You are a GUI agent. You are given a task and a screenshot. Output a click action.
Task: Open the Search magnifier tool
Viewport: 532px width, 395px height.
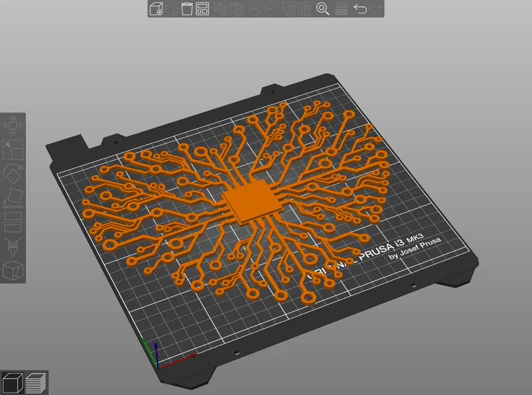[323, 8]
